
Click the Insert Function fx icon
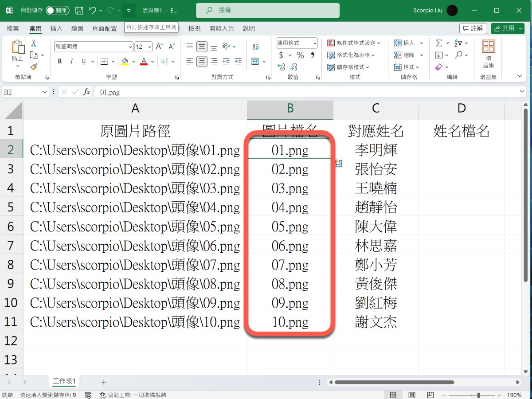click(x=87, y=92)
